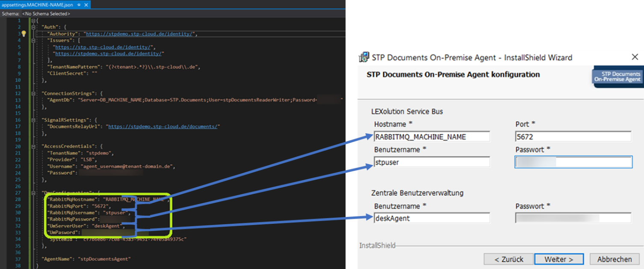Open the stp.stp-cloud.de identity link
Viewport: 644px width, 269px height.
click(103, 47)
